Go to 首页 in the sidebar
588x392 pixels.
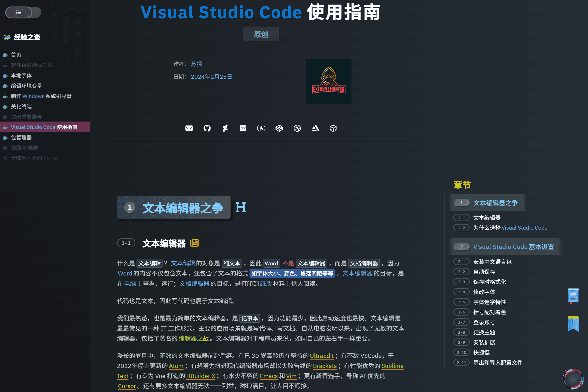[16, 55]
